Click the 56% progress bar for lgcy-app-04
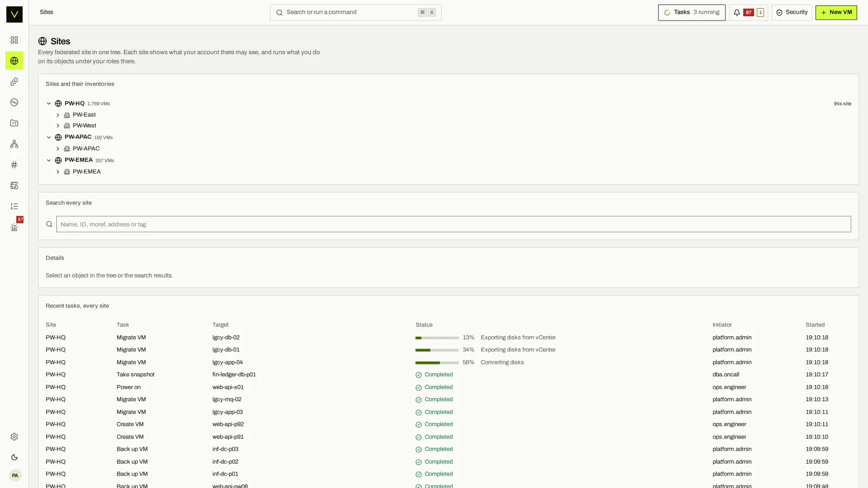The height and width of the screenshot is (488, 868). (x=437, y=363)
